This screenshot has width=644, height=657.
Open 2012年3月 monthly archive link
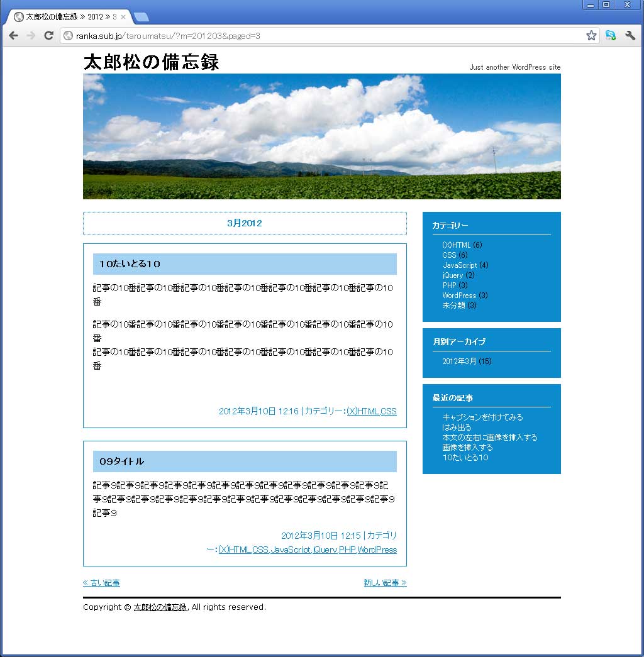459,361
